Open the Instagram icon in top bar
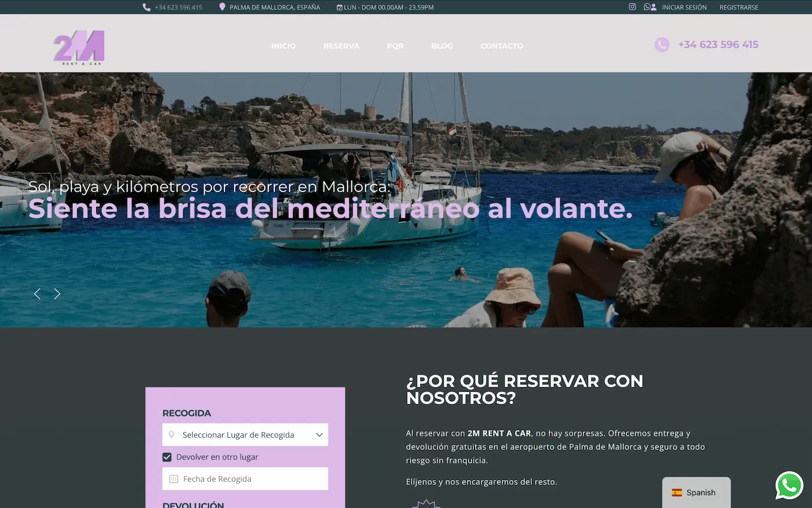 coord(632,7)
